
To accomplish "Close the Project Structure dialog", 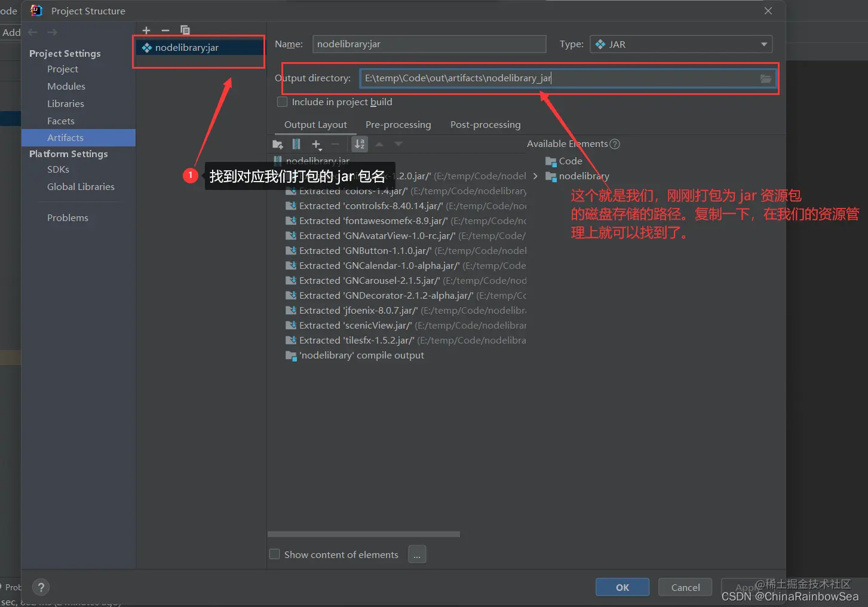I will 768,11.
